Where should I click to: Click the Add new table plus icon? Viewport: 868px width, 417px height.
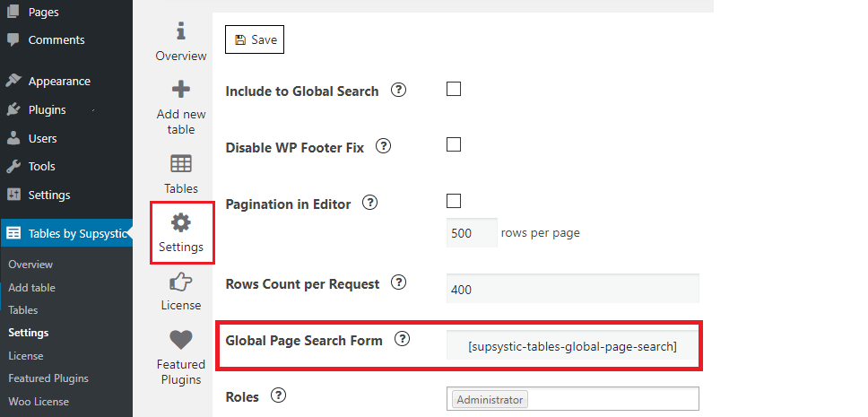[180, 89]
